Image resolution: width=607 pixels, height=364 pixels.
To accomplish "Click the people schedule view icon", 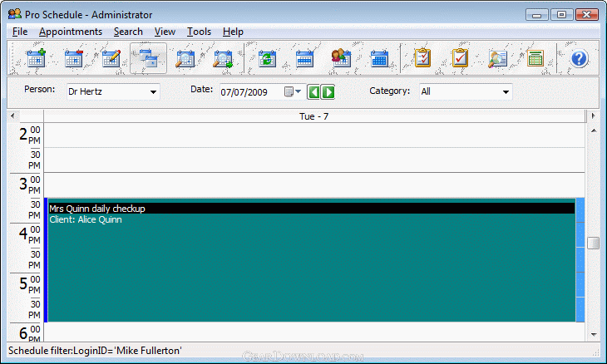I will (341, 58).
